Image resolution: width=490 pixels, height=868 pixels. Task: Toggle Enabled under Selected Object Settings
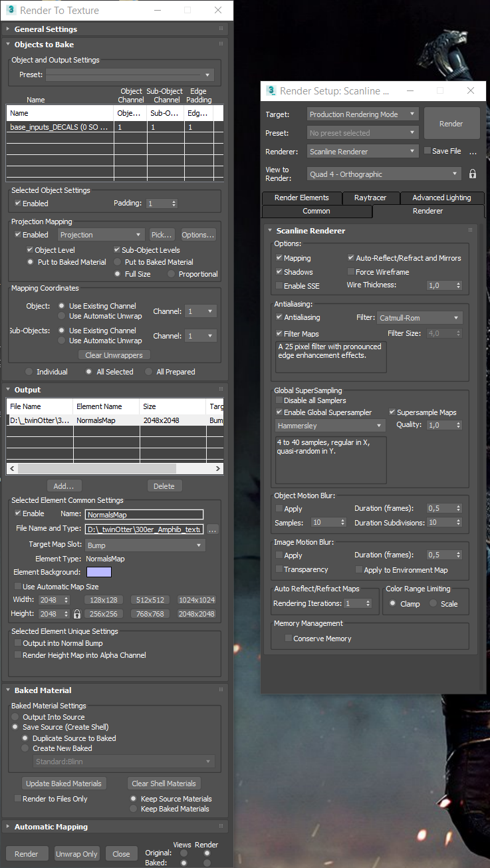pos(18,204)
